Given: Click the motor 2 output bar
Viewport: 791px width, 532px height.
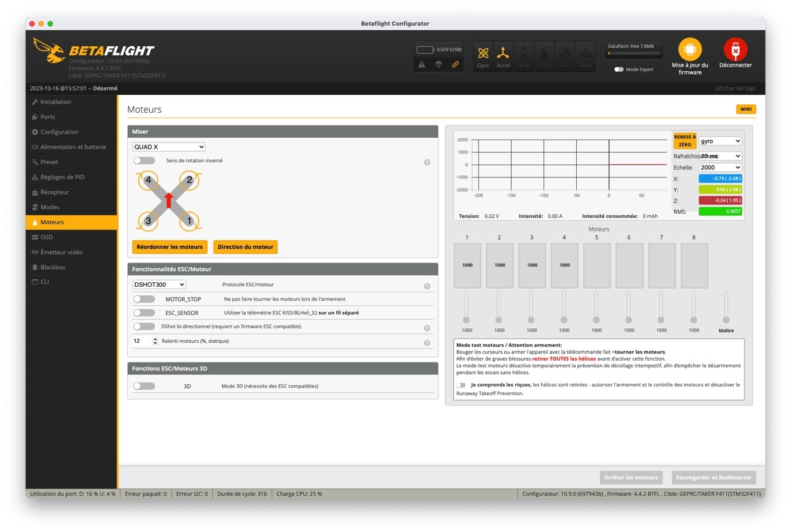Looking at the screenshot, I should coord(500,266).
